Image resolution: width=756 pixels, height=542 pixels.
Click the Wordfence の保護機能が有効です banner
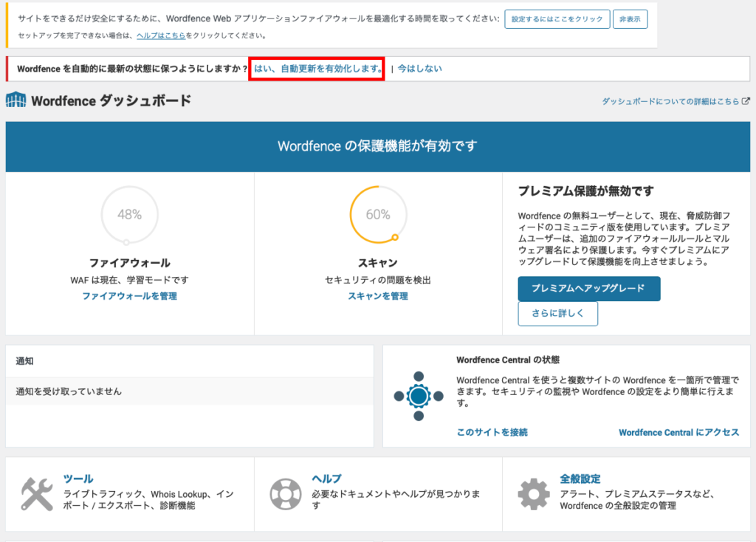[377, 146]
